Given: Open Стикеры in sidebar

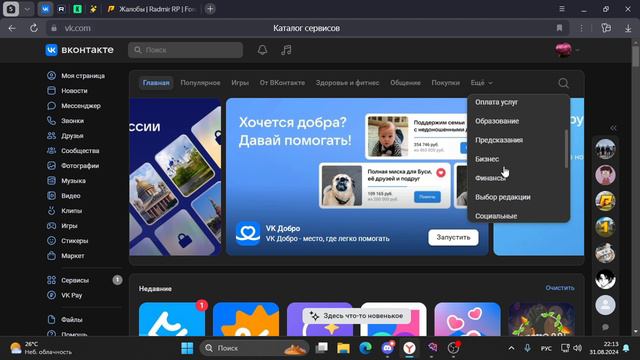Looking at the screenshot, I should 67,241.
